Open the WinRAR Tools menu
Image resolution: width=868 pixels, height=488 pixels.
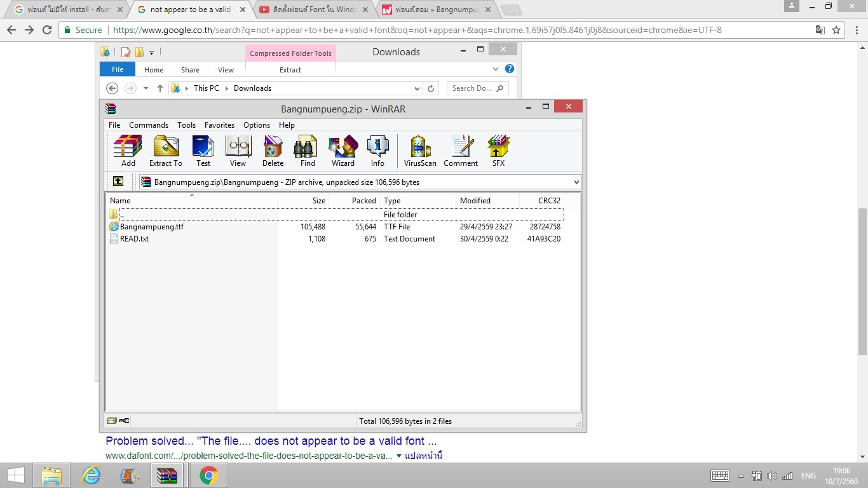click(186, 125)
